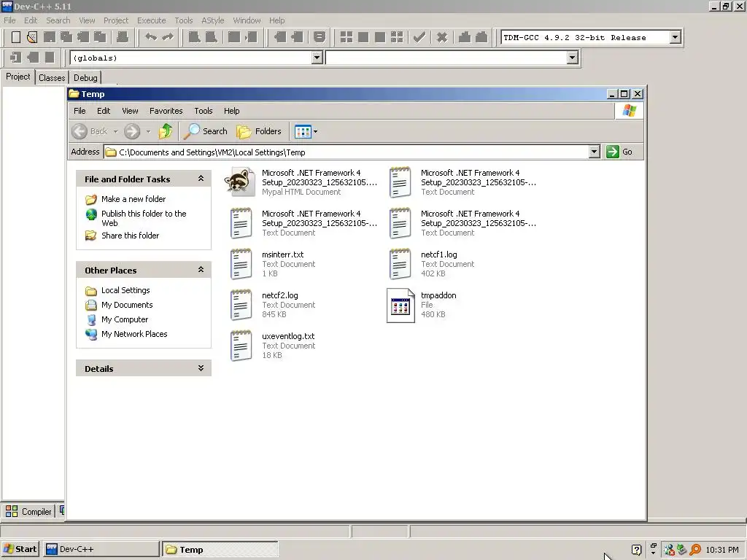Open the Execute menu in Dev-C++

tap(152, 20)
